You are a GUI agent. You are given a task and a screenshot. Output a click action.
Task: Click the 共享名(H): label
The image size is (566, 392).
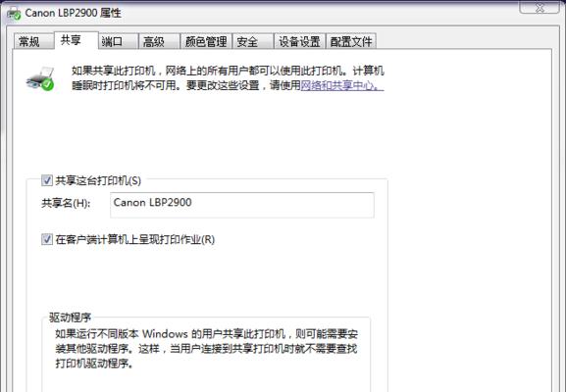pyautogui.click(x=66, y=204)
